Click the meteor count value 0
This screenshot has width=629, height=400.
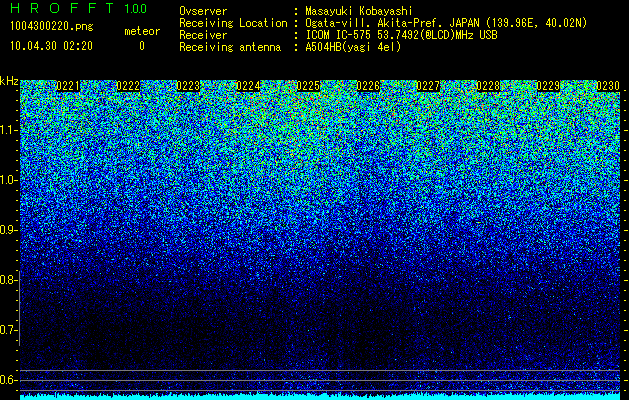pyautogui.click(x=142, y=46)
